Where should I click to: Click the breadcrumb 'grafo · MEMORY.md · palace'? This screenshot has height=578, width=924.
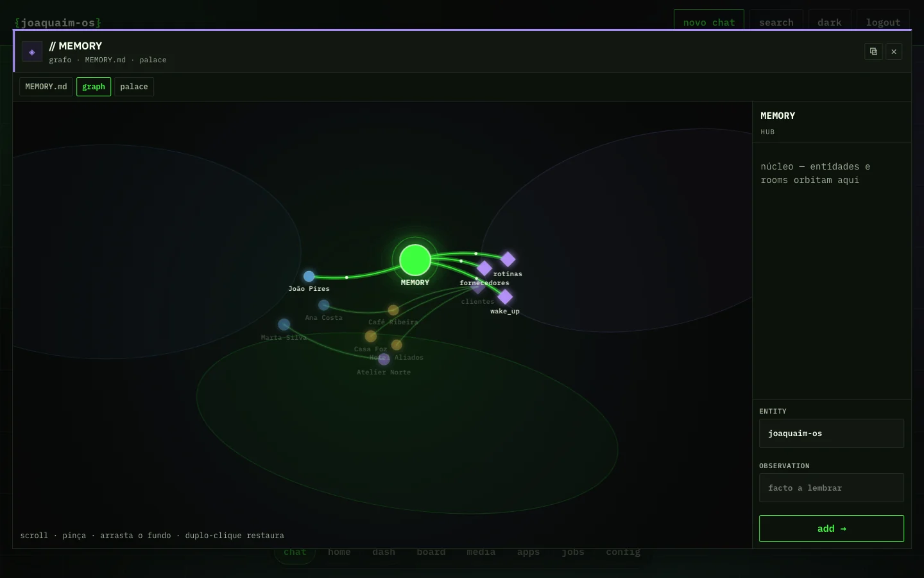tap(108, 60)
